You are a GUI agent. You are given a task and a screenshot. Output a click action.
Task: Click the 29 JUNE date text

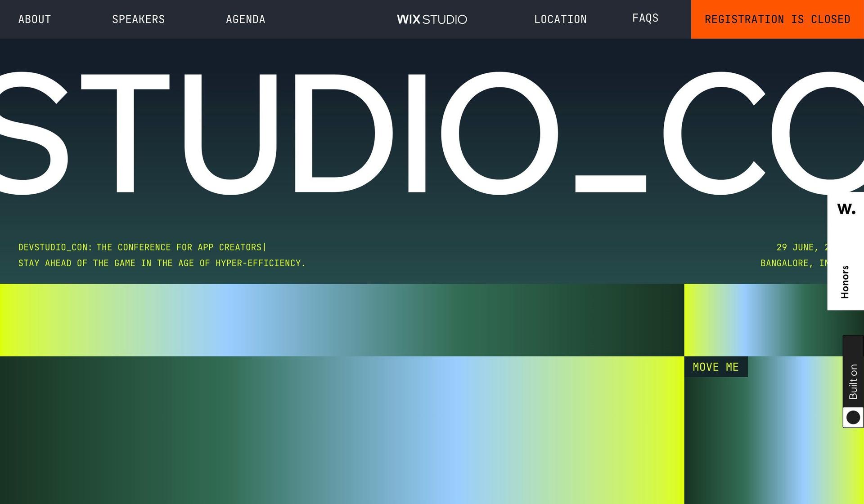(x=802, y=247)
